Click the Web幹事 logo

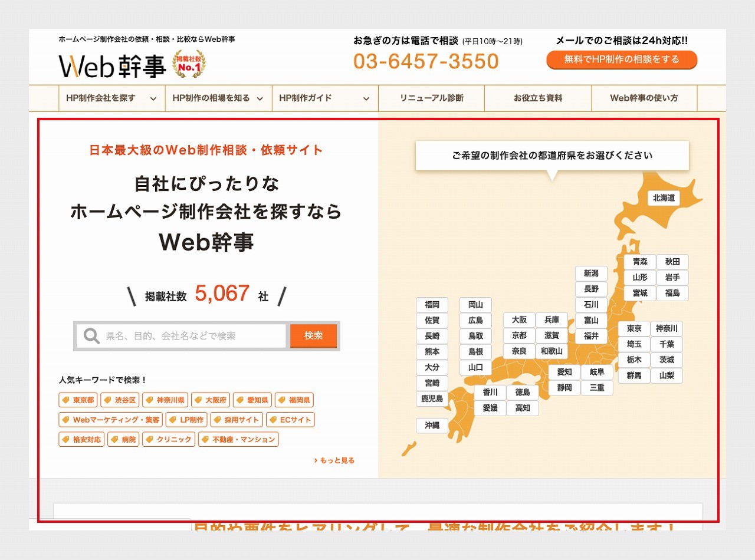click(112, 66)
